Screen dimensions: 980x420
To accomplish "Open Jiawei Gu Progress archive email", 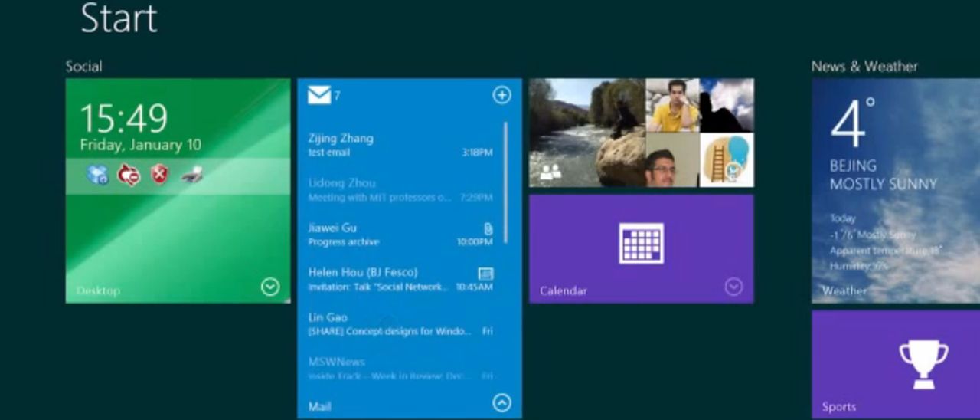I will coord(400,234).
